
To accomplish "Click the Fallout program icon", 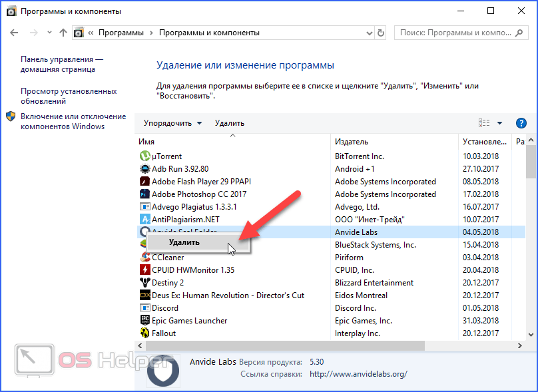I will (x=144, y=333).
